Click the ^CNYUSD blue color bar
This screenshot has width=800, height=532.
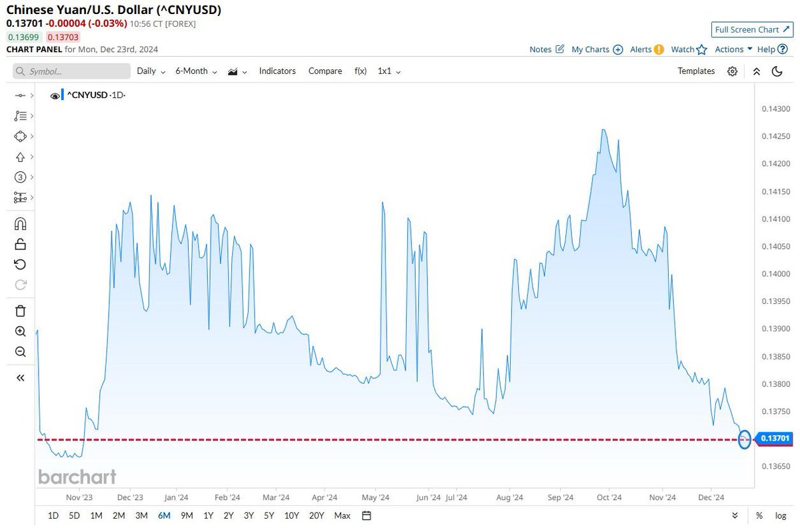pos(63,95)
